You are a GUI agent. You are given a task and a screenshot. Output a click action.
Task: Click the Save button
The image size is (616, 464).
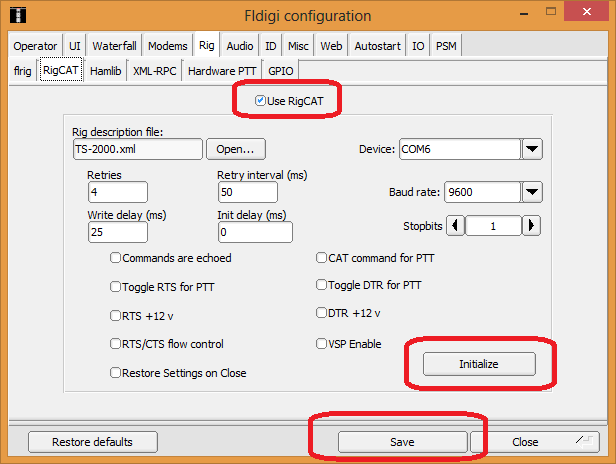[x=403, y=441]
